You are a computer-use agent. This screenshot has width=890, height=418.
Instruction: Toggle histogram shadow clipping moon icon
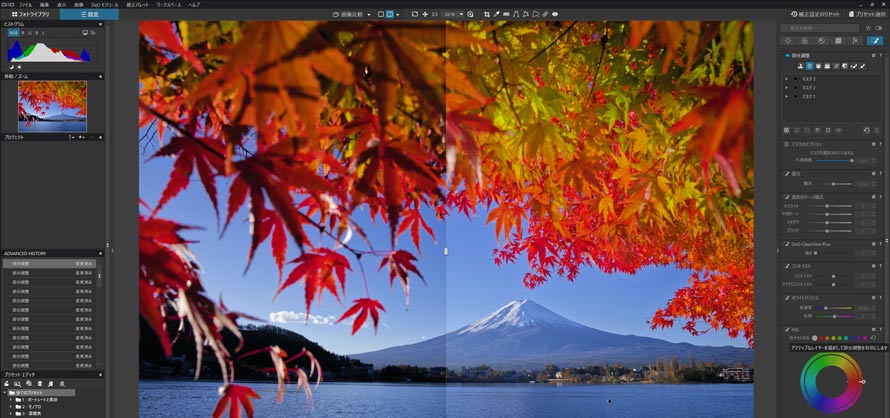11,67
